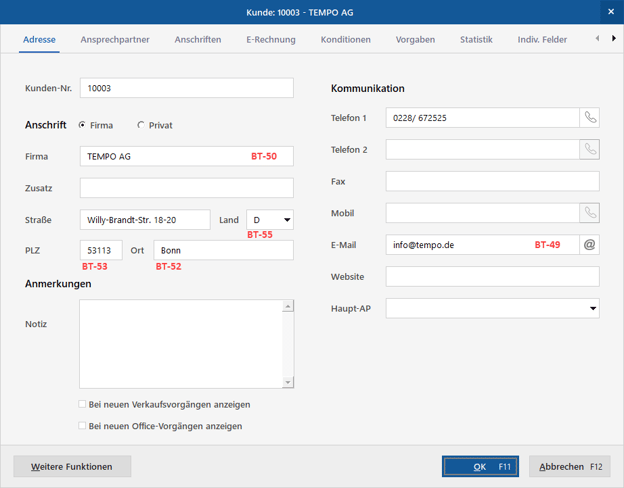
Task: Open the E-Rechnung tab
Action: (x=271, y=40)
